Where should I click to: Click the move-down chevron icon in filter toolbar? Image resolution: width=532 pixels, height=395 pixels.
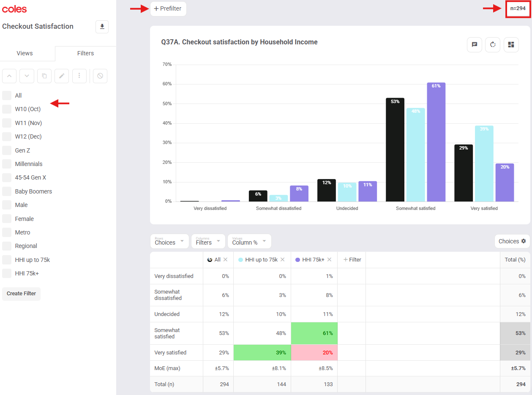tap(27, 76)
